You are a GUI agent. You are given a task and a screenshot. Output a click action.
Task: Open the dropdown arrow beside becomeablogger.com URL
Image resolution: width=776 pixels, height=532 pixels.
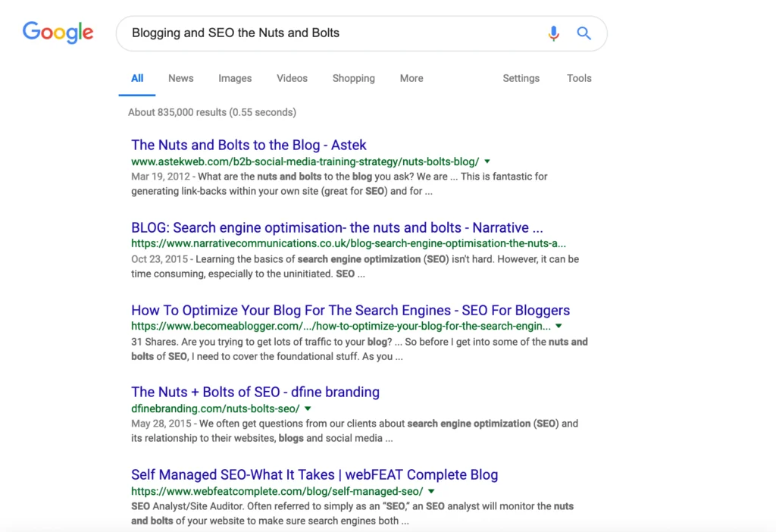pyautogui.click(x=559, y=326)
